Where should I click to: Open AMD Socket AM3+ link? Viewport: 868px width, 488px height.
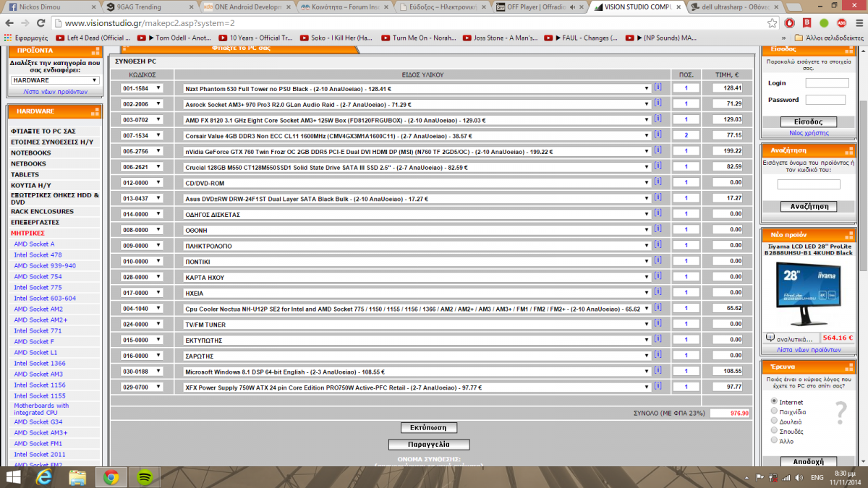point(41,432)
